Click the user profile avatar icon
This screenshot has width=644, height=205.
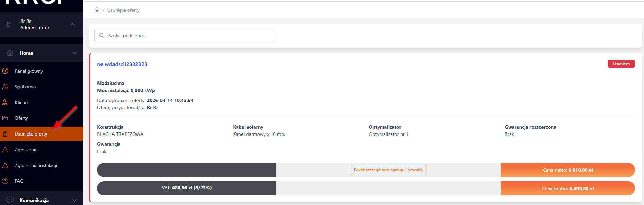pyautogui.click(x=9, y=24)
